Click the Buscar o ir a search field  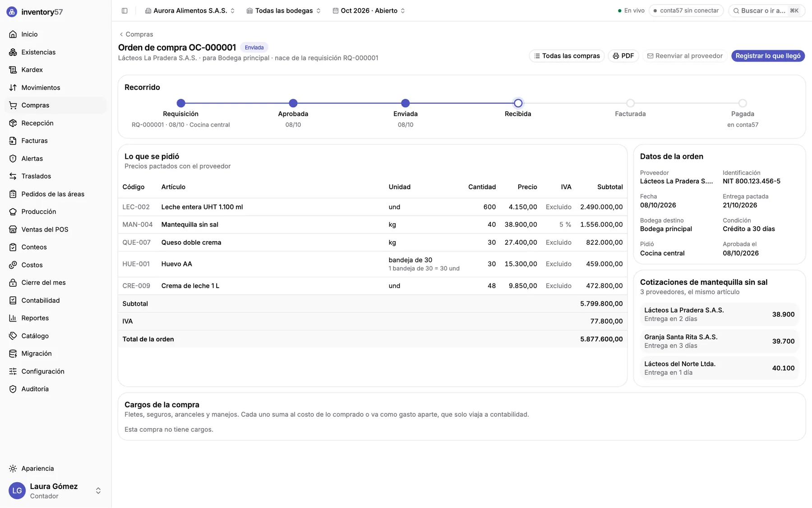point(766,11)
